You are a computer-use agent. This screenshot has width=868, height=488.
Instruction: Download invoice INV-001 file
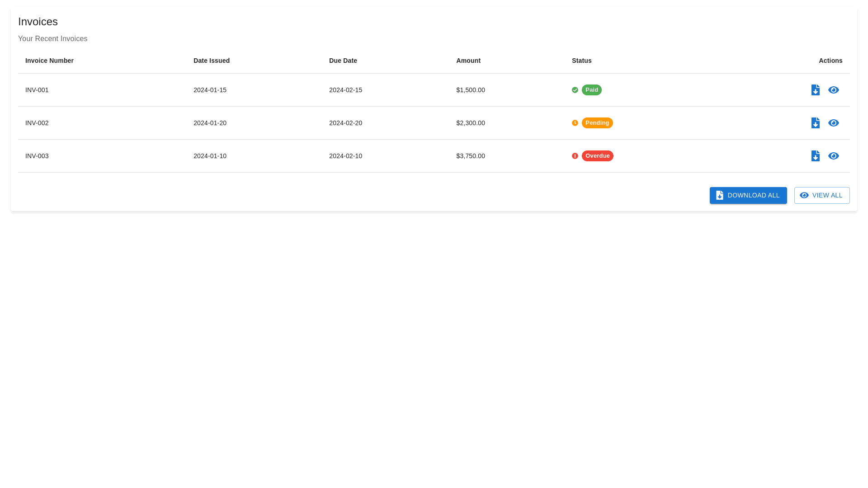coord(815,90)
